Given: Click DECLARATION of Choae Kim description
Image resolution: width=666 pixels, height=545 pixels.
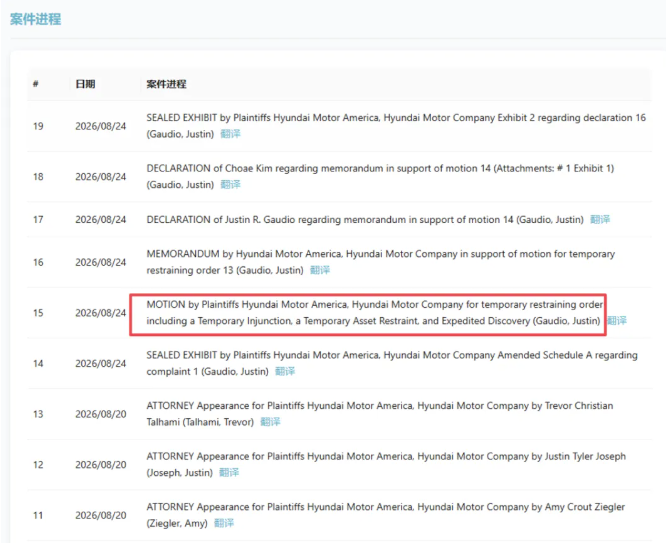Looking at the screenshot, I should [x=380, y=176].
